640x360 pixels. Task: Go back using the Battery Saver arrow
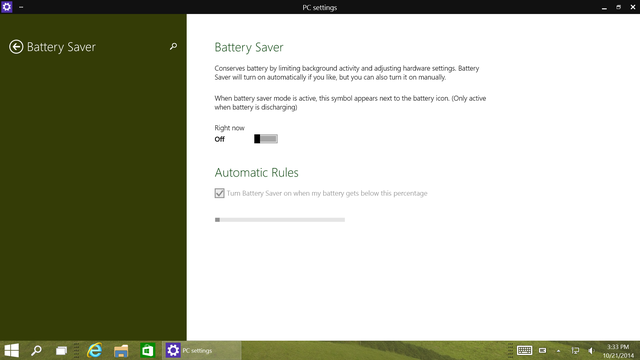pyautogui.click(x=16, y=47)
